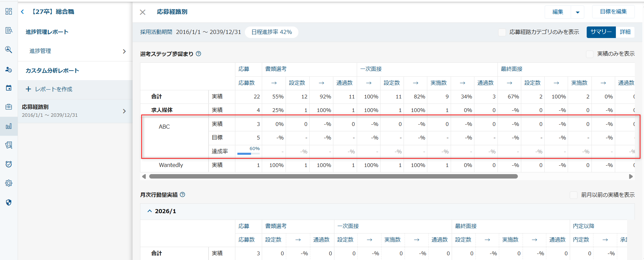Click the table's horizontal scrollbar

[x=333, y=177]
